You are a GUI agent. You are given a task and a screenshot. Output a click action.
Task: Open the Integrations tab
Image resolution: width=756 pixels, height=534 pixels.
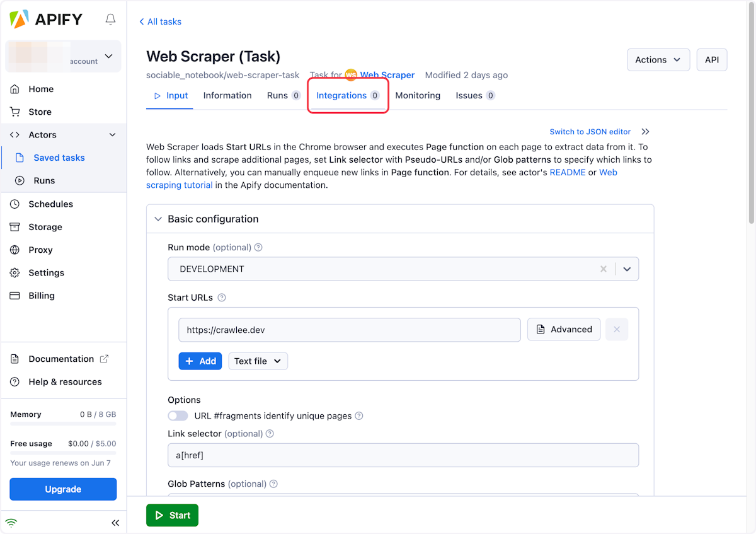[x=348, y=96]
